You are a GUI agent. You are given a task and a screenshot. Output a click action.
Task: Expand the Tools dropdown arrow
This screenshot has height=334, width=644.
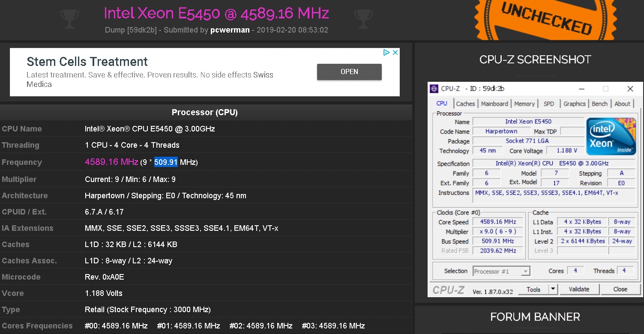tap(553, 289)
